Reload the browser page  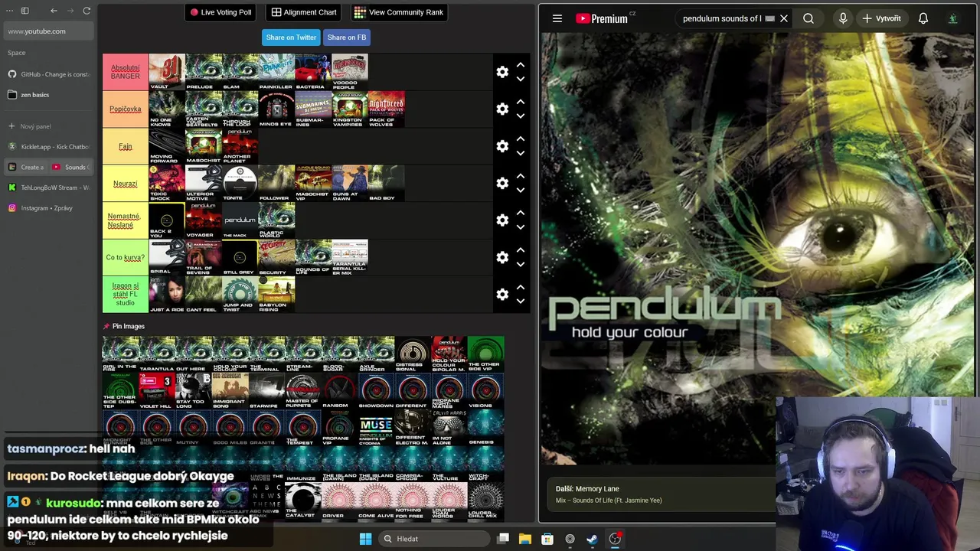87,11
